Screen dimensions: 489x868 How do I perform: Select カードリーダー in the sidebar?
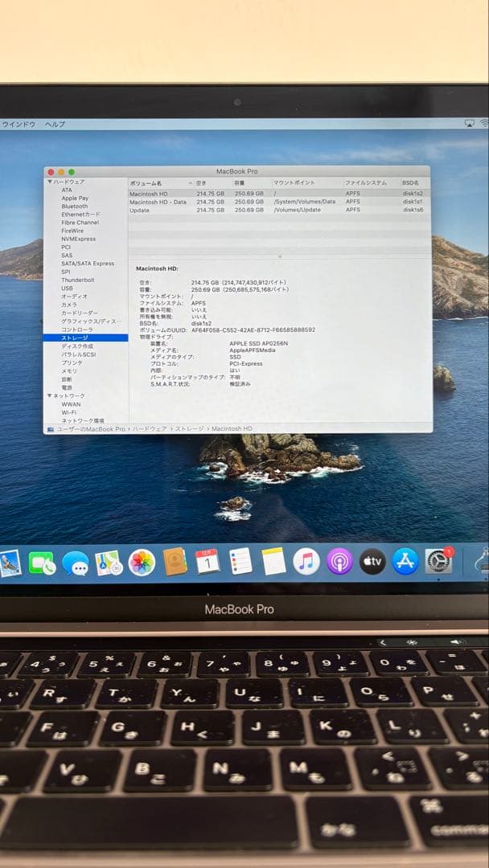80,313
